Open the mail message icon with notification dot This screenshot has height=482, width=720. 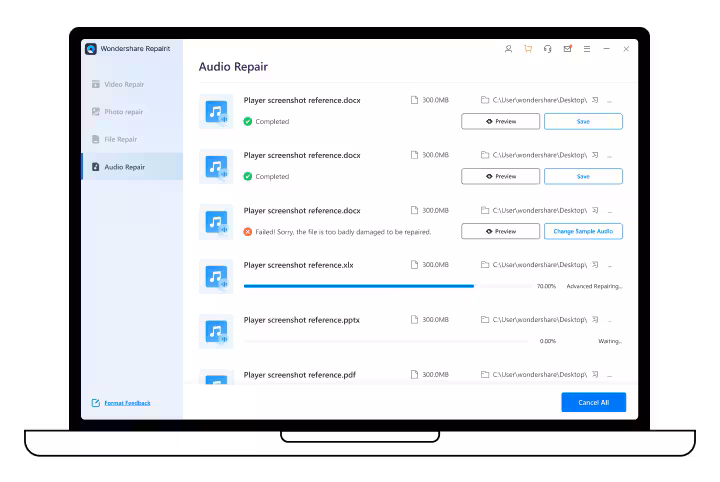coord(568,49)
